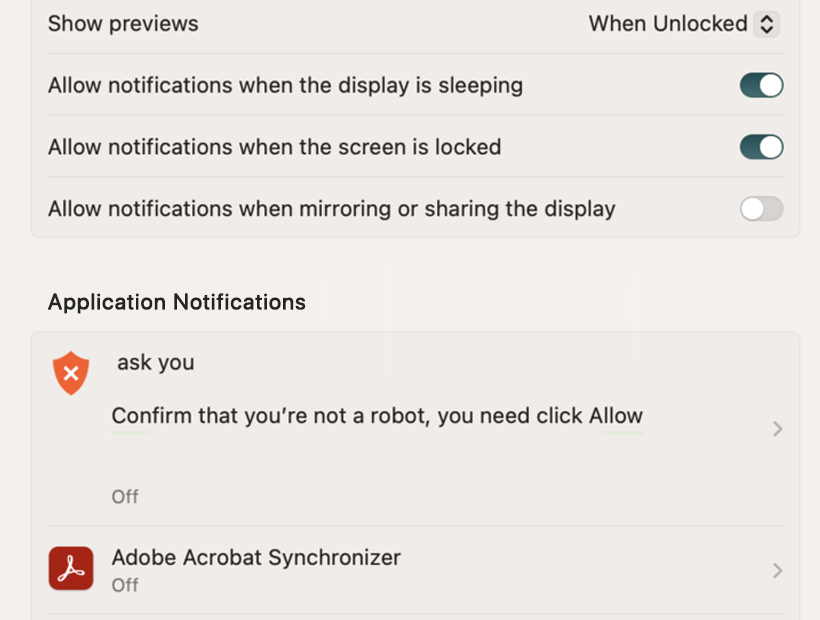Open the Show previews When Unlocked dropdown
Screen dimensions: 820x620
coord(684,24)
